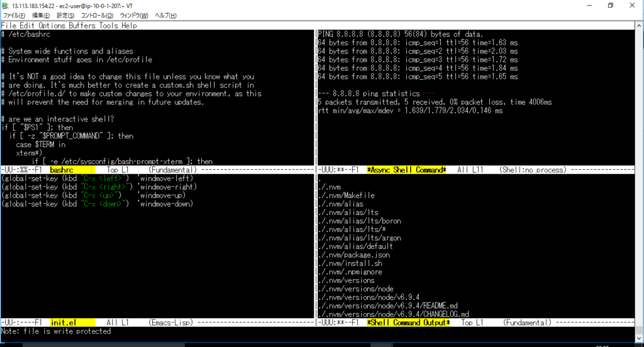This screenshot has width=644, height=347.
Task: Click the terminal scrollbar up arrow
Action: coord(639,26)
